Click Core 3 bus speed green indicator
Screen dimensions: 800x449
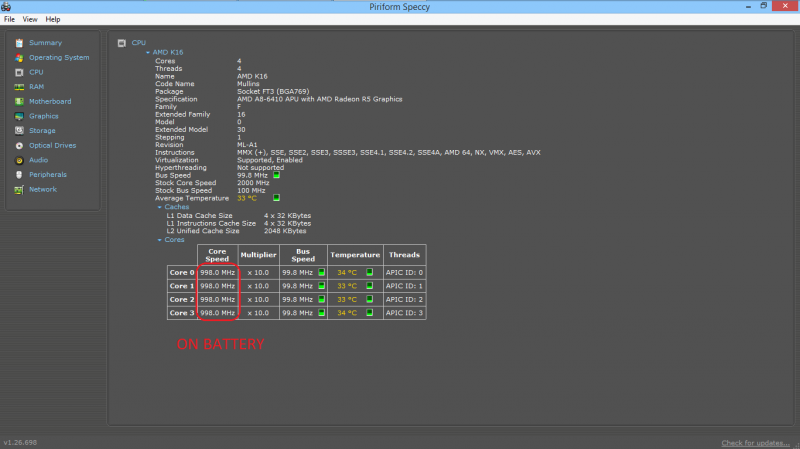[x=321, y=312]
